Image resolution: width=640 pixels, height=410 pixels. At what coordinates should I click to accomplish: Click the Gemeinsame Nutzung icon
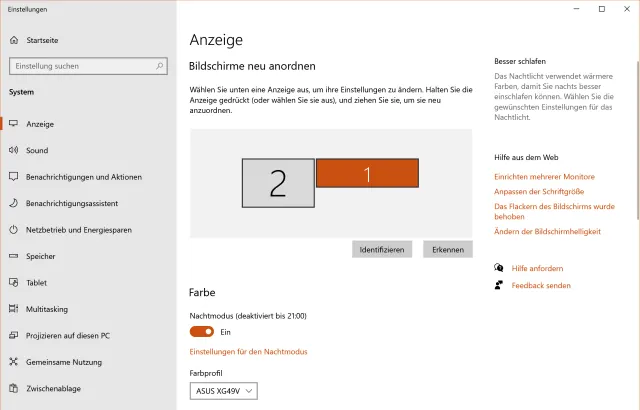tap(13, 362)
